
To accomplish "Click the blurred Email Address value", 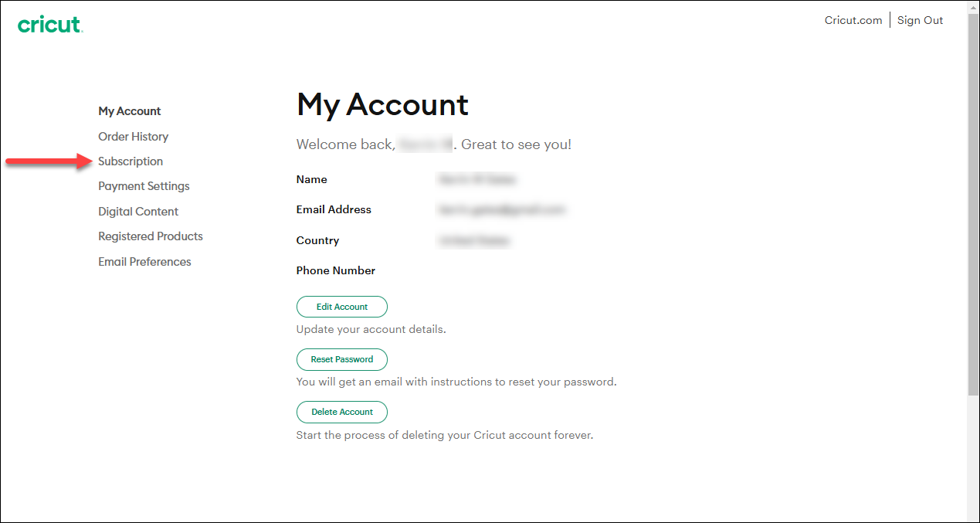I will (x=502, y=209).
